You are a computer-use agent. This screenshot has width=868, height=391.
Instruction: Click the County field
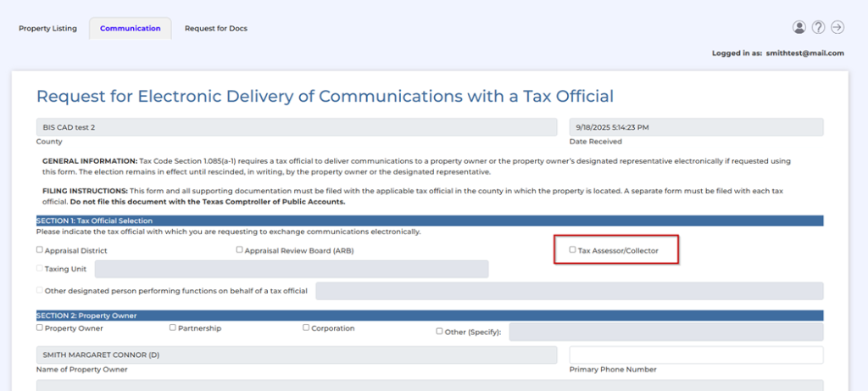pos(296,127)
